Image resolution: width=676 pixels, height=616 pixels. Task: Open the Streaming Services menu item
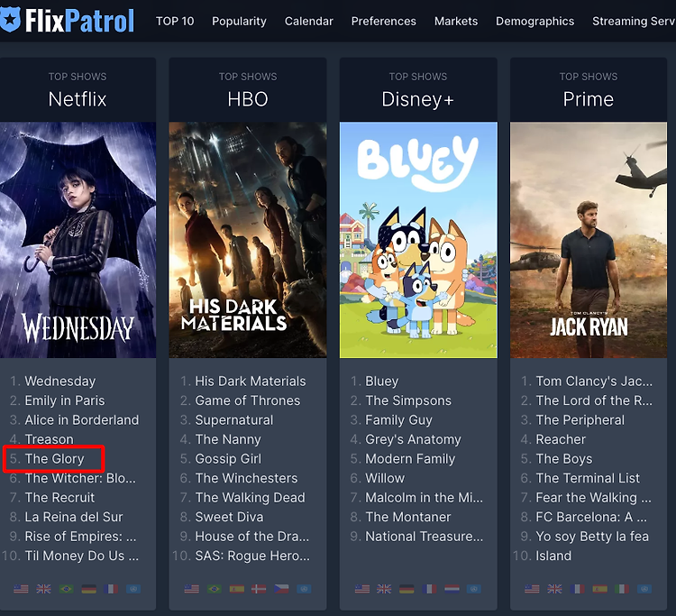(634, 21)
